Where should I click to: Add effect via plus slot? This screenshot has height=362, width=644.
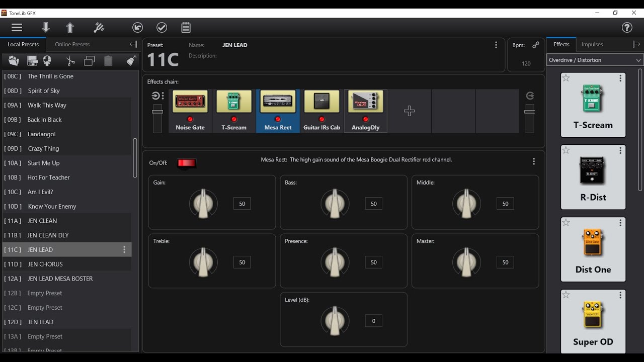coord(409,111)
